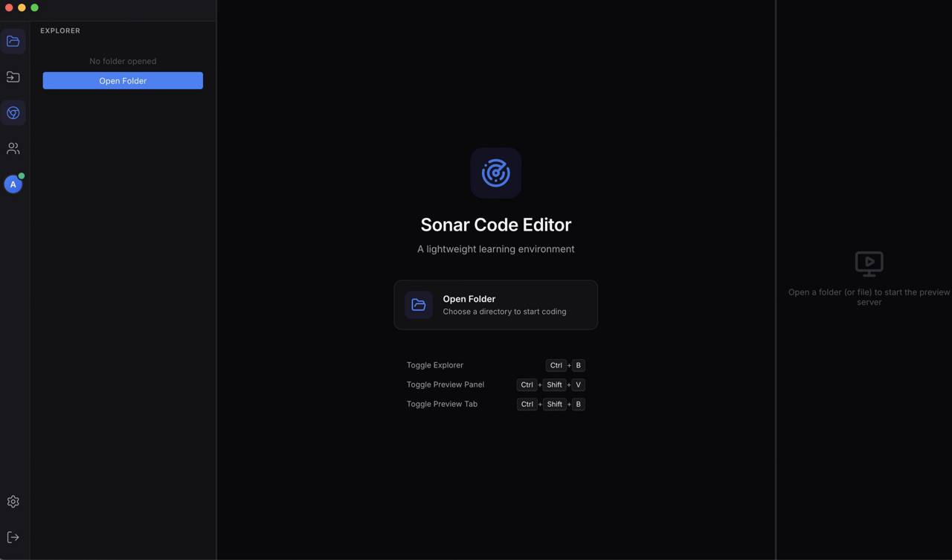Click the V key badge

coord(578,384)
